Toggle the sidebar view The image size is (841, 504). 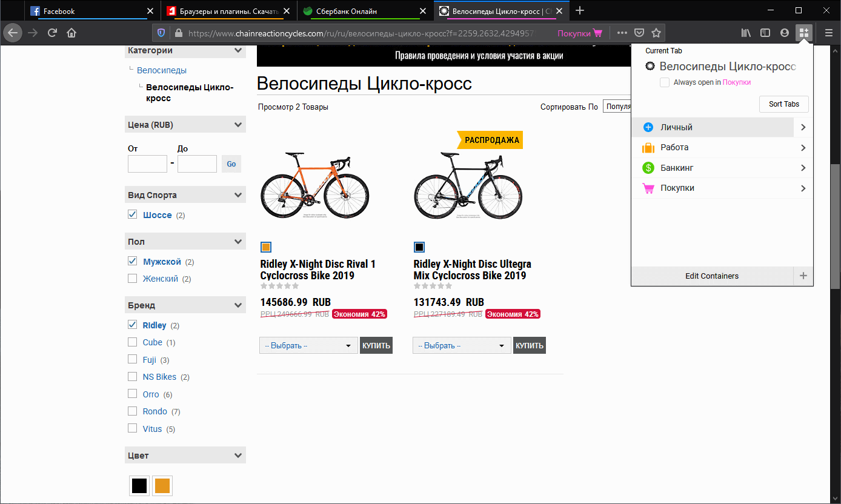pyautogui.click(x=765, y=33)
